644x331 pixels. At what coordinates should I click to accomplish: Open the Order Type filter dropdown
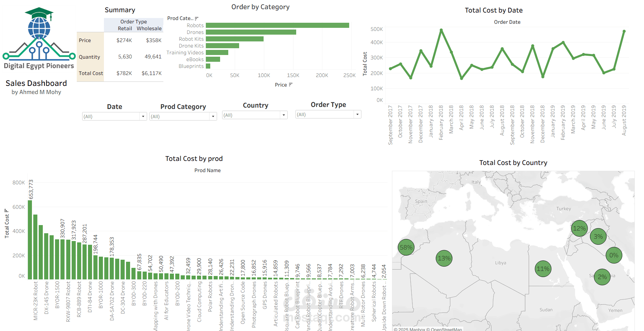[357, 114]
